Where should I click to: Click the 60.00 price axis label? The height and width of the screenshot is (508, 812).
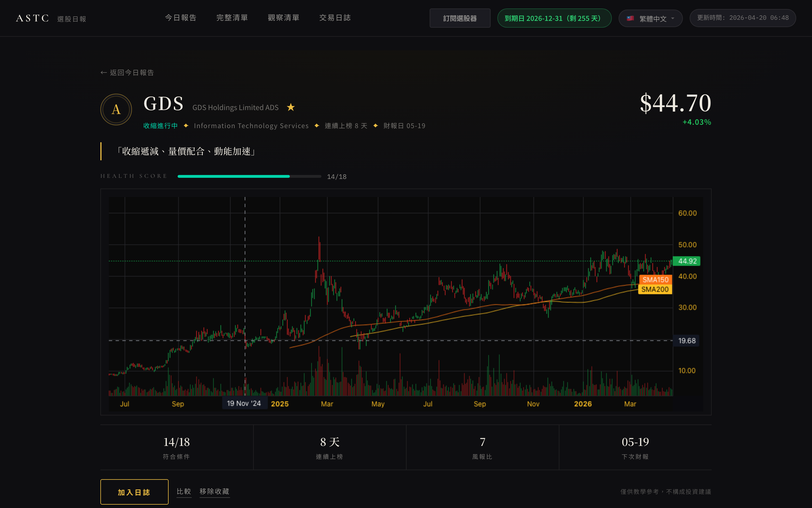pos(687,213)
